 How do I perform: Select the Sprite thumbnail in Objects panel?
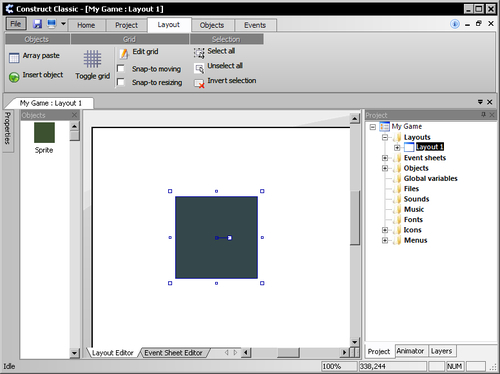point(44,132)
